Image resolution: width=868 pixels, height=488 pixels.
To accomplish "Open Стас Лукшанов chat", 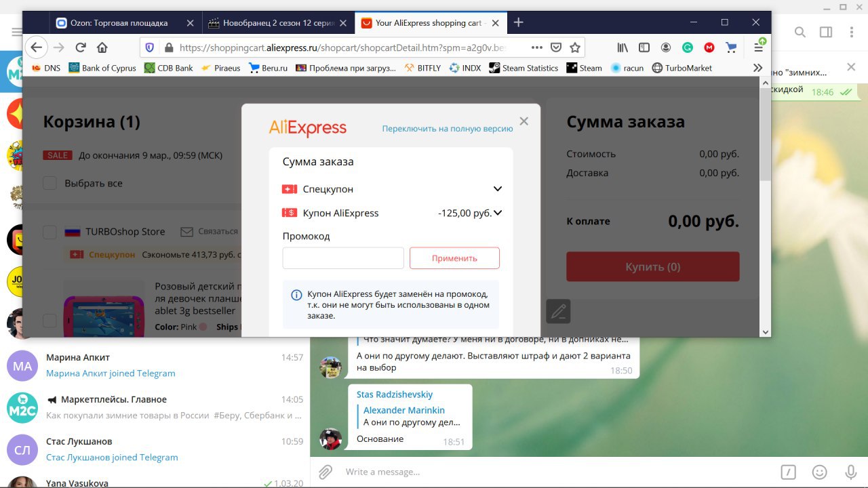I will (155, 449).
